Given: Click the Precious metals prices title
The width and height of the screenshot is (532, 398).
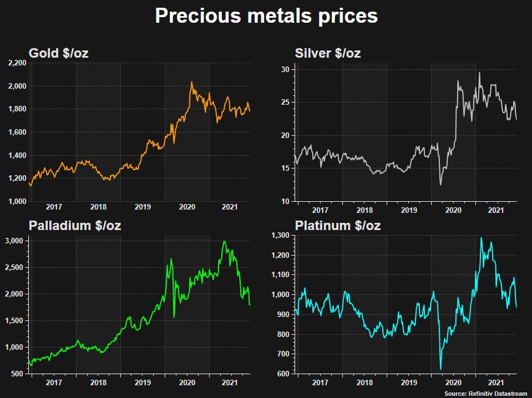Looking at the screenshot, I should point(266,16).
